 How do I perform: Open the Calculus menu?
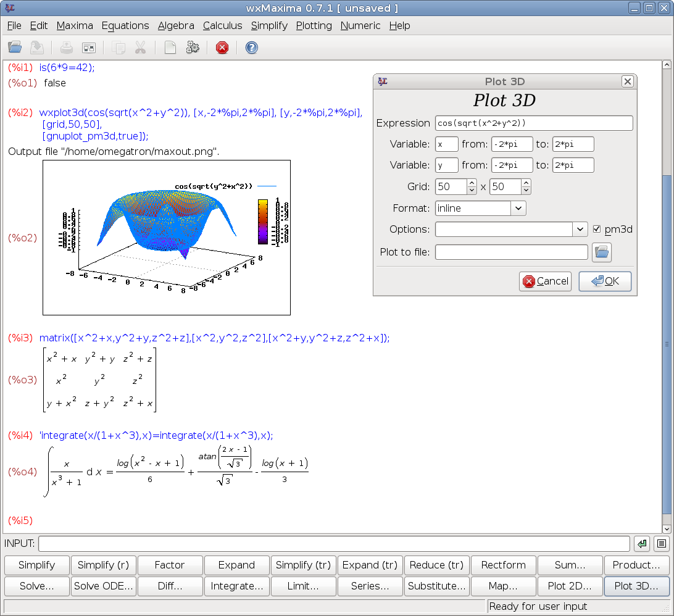coord(222,25)
